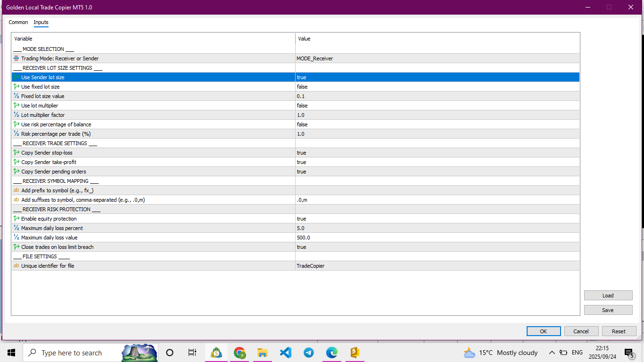Screen dimensions: 644x362
Task: Click the icon beside Copy Sender stop-loss
Action: (17, 153)
